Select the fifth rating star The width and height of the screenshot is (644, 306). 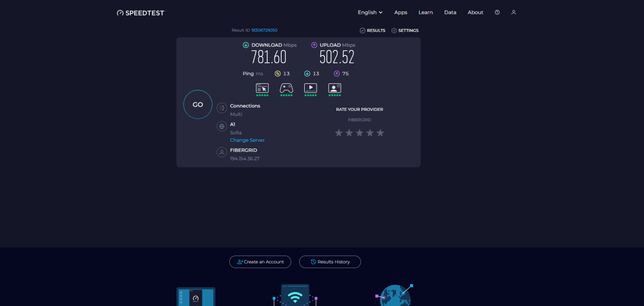(x=380, y=133)
